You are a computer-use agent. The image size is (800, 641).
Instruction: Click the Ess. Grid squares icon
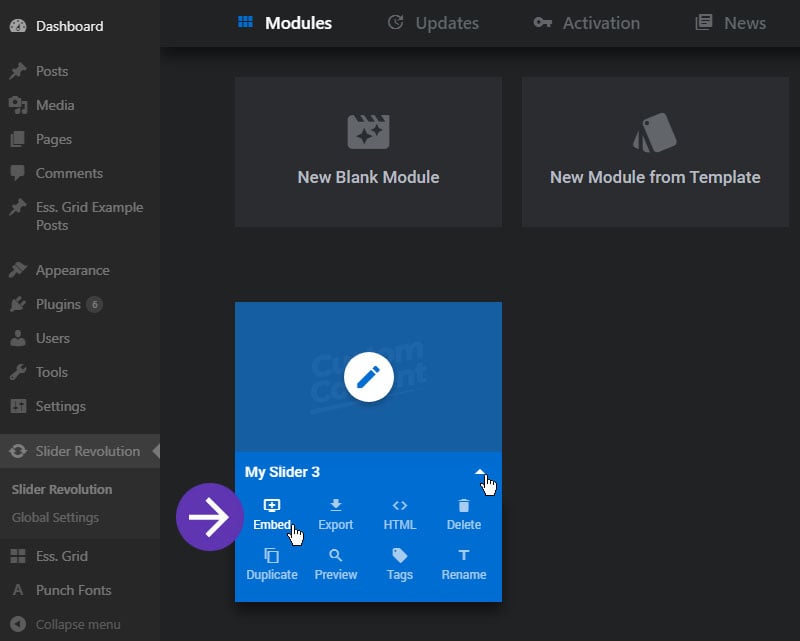point(18,556)
